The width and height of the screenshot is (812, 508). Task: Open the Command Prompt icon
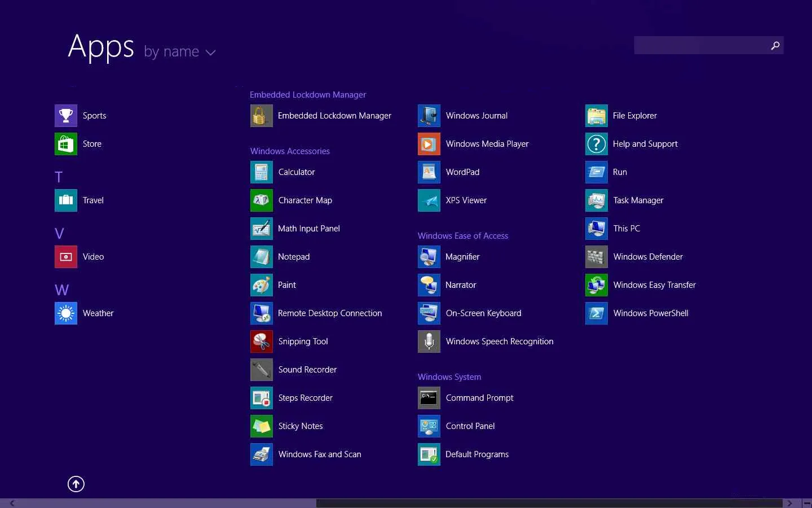pos(429,398)
